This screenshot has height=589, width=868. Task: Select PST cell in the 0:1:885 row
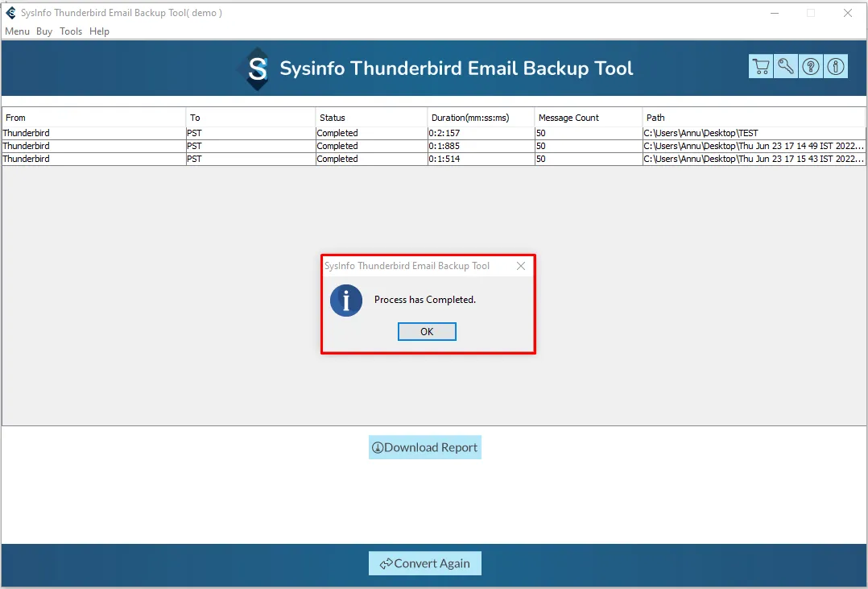[250, 146]
